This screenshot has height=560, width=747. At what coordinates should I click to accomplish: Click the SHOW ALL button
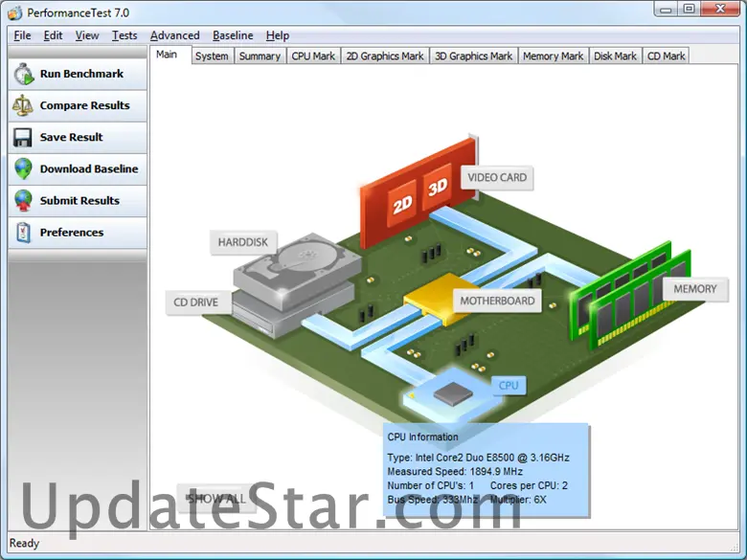pos(216,499)
